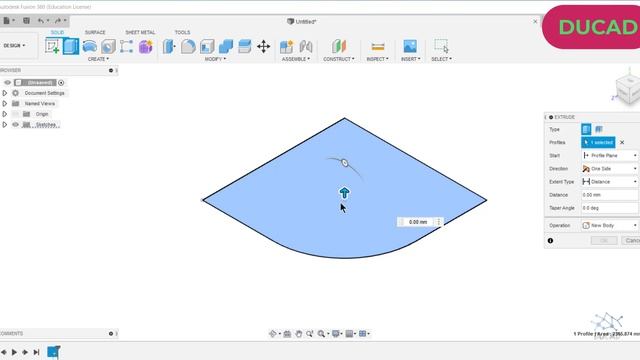Select the Joint tool

[x=305, y=47]
